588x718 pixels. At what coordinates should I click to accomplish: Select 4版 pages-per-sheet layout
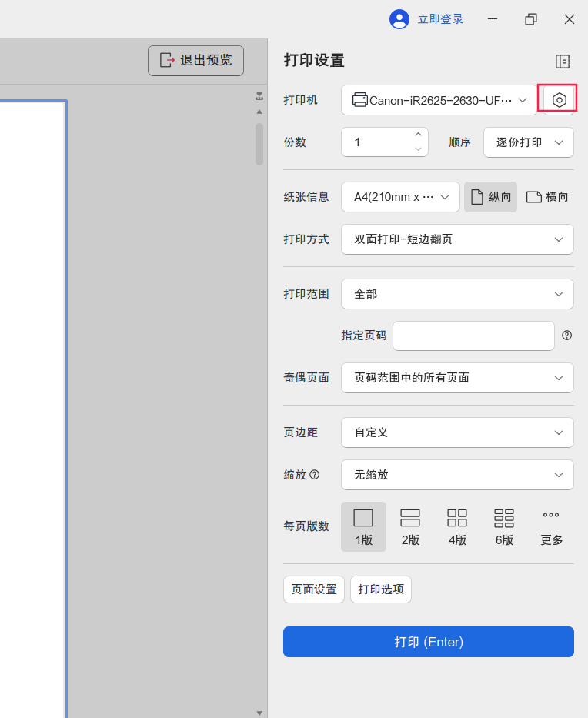(457, 526)
